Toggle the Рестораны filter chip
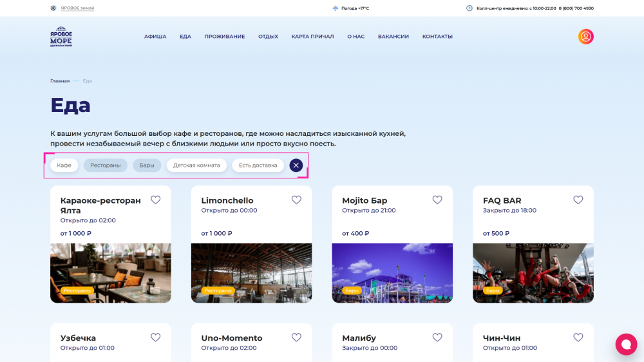644x362 pixels. click(106, 166)
